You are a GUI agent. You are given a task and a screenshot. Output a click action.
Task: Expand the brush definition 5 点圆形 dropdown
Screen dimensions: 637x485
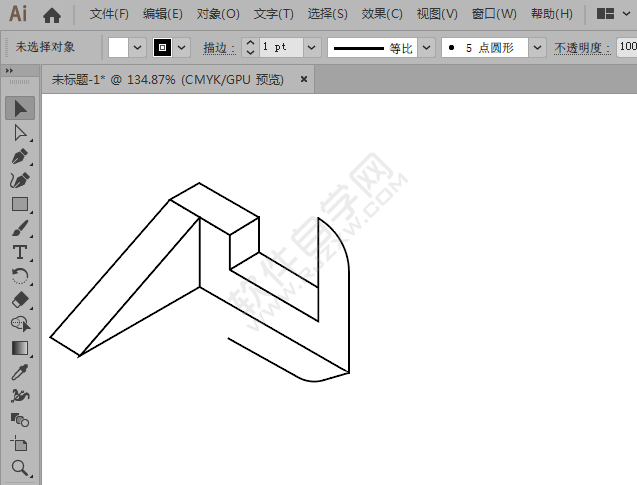tap(537, 47)
